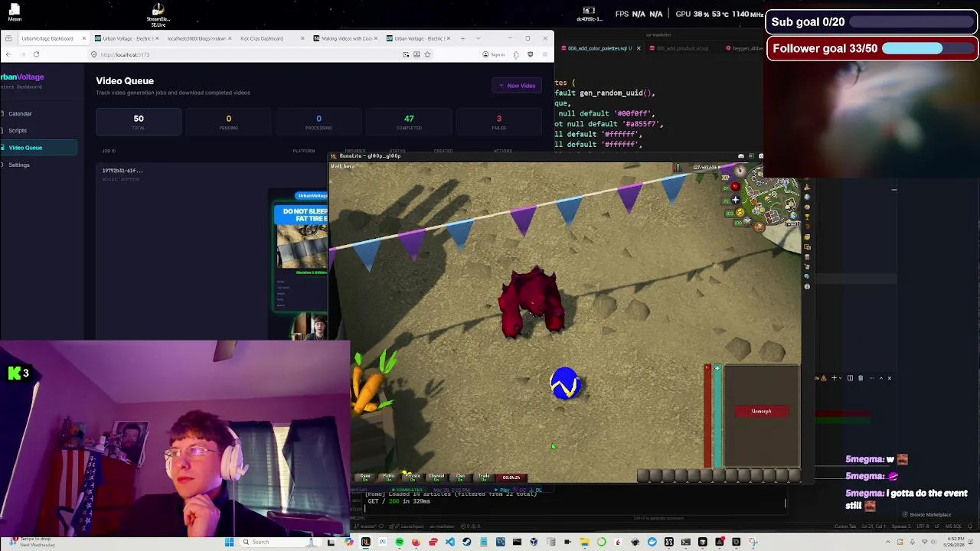The width and height of the screenshot is (980, 551).
Task: Open Steam from the taskbar
Action: (466, 542)
